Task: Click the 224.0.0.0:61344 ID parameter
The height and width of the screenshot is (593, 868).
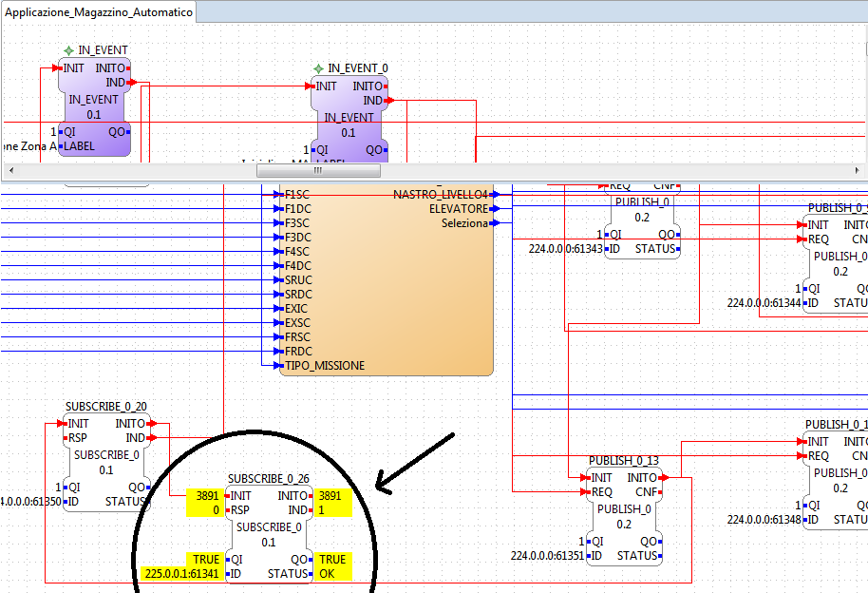Action: point(764,303)
